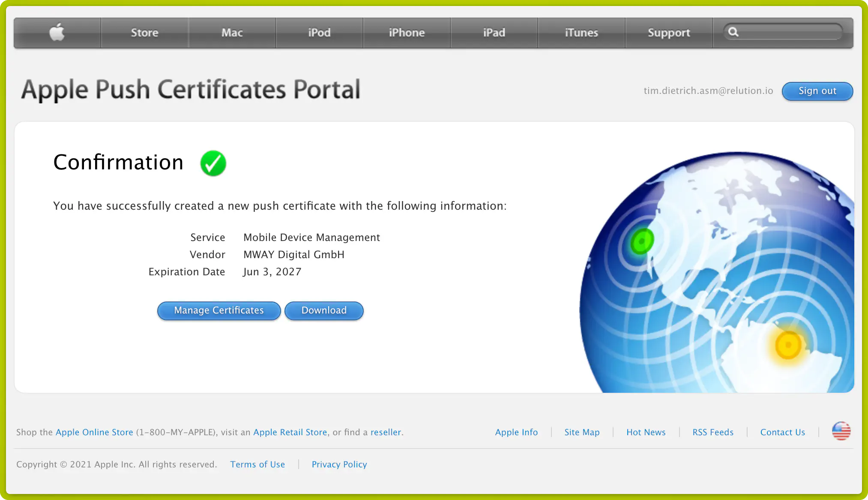
Task: Click the signed-in email tim.dietrich.asm@relution.io
Action: tap(708, 91)
